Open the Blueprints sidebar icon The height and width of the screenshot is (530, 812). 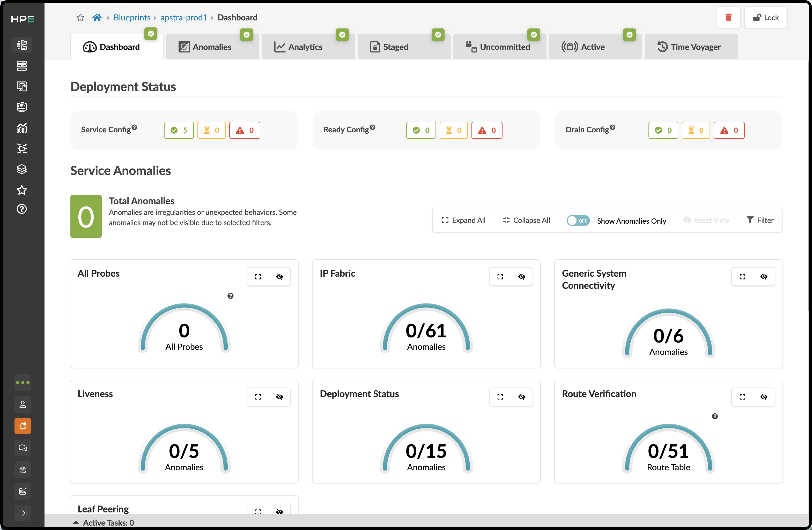(22, 45)
